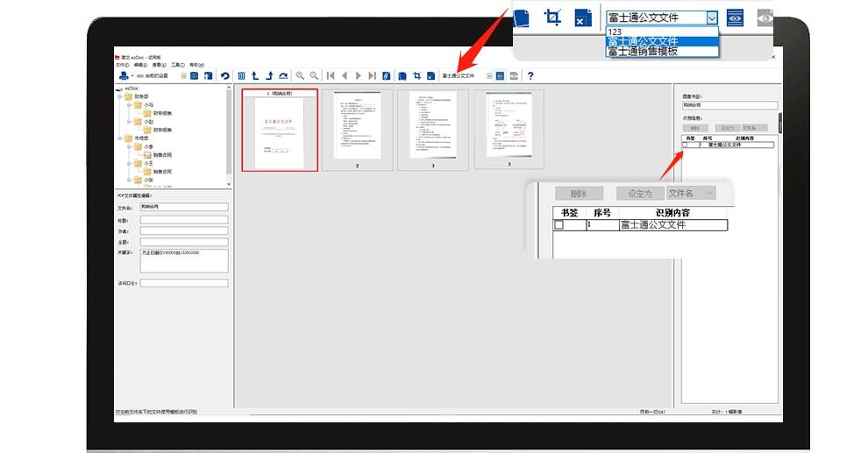The image size is (868, 453).
Task: Click the 识别内容 column header
Action: (x=744, y=138)
